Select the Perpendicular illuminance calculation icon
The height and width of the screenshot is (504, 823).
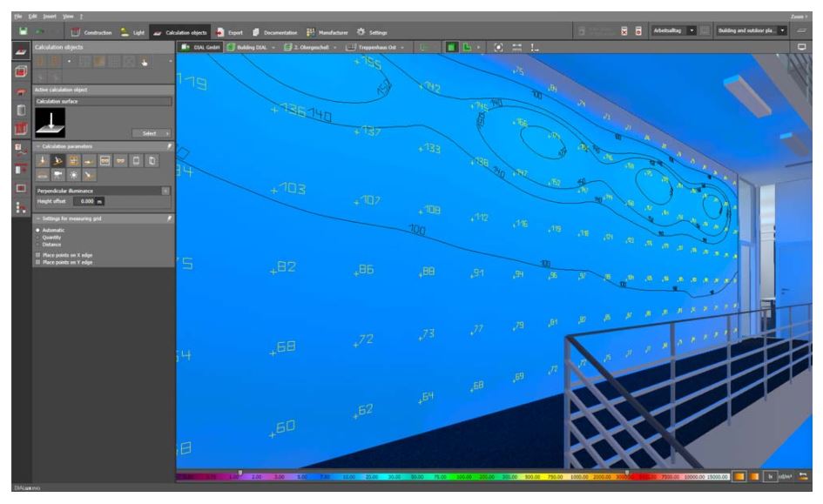pos(42,160)
